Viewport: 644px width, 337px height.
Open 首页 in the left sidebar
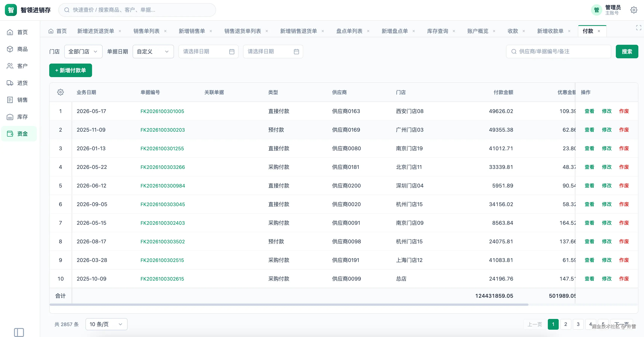[19, 32]
